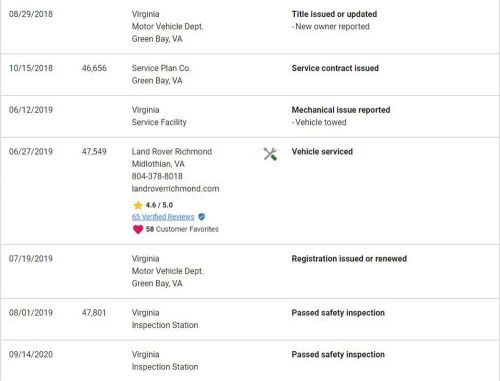
Task: Click phone number 804-378-8018
Action: (157, 176)
